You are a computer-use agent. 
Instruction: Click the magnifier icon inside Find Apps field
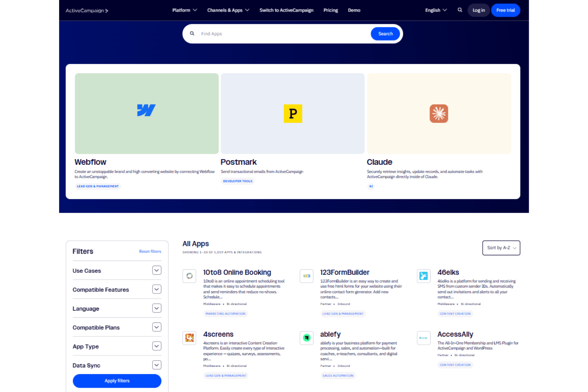coord(192,34)
